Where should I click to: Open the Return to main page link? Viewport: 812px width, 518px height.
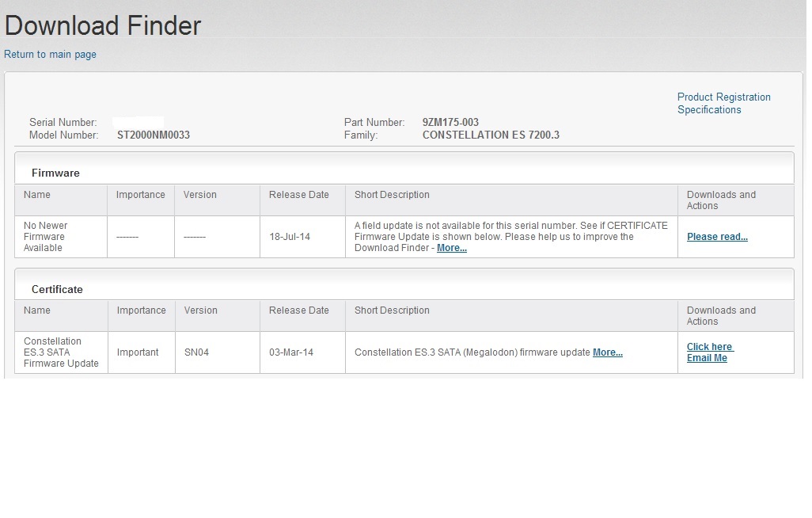[x=50, y=55]
